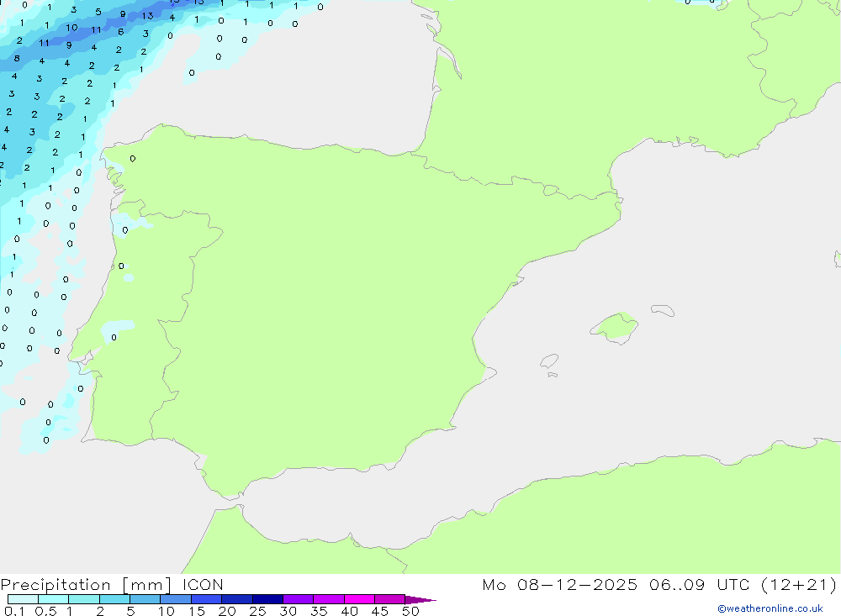
Task: Click the 15–20 mm legend swatch
Action: [207, 599]
